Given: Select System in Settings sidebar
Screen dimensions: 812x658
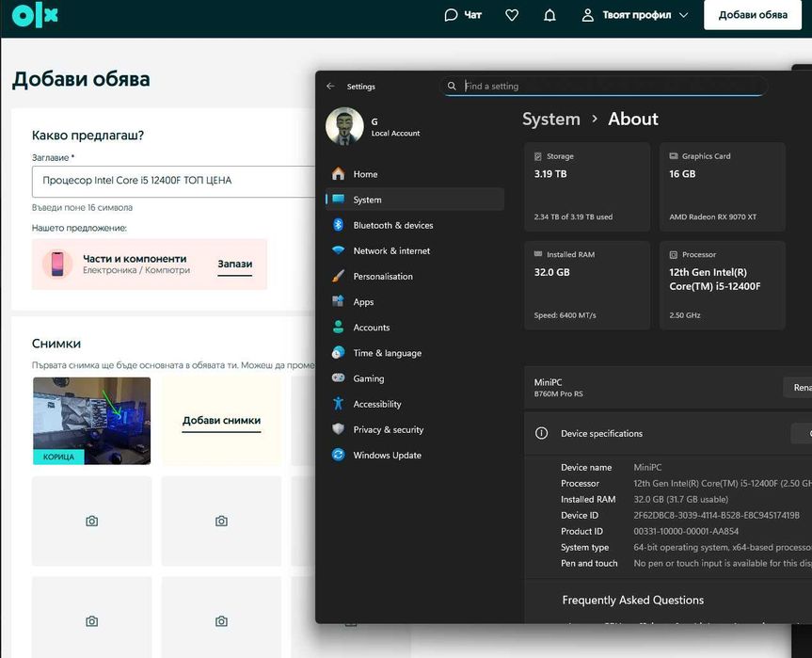Looking at the screenshot, I should click(414, 200).
